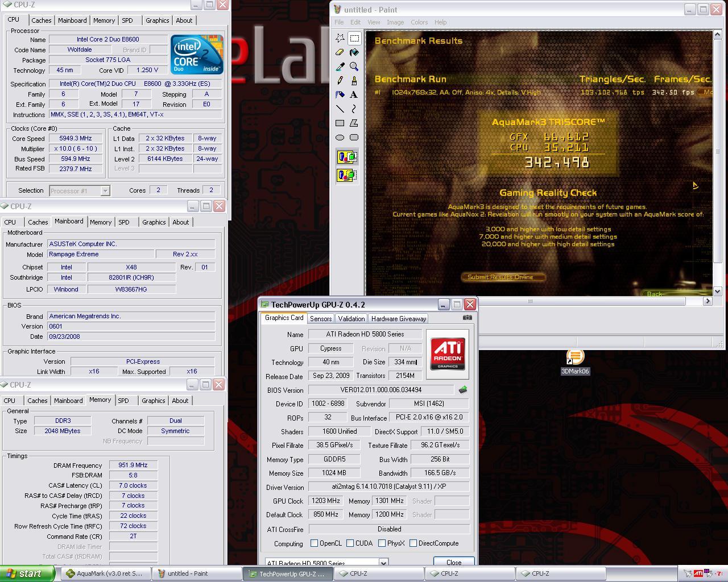This screenshot has height=582, width=728.
Task: Pick the Fill With Color bucket tool
Action: coord(354,52)
